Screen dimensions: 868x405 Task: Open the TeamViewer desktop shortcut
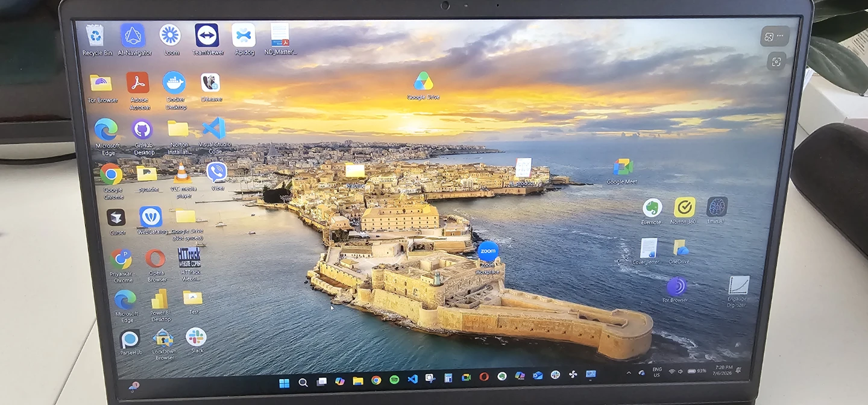point(207,40)
